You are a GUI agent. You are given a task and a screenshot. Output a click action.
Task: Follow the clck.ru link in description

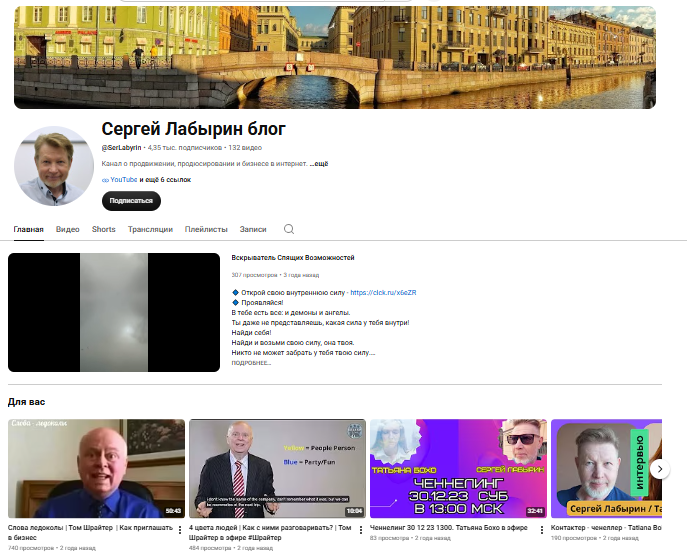383,293
